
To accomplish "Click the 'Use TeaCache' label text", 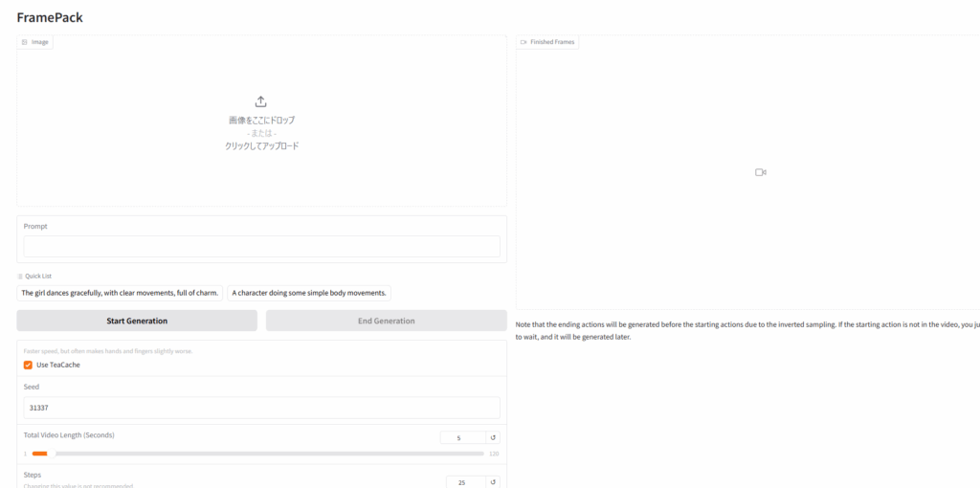I will [58, 365].
